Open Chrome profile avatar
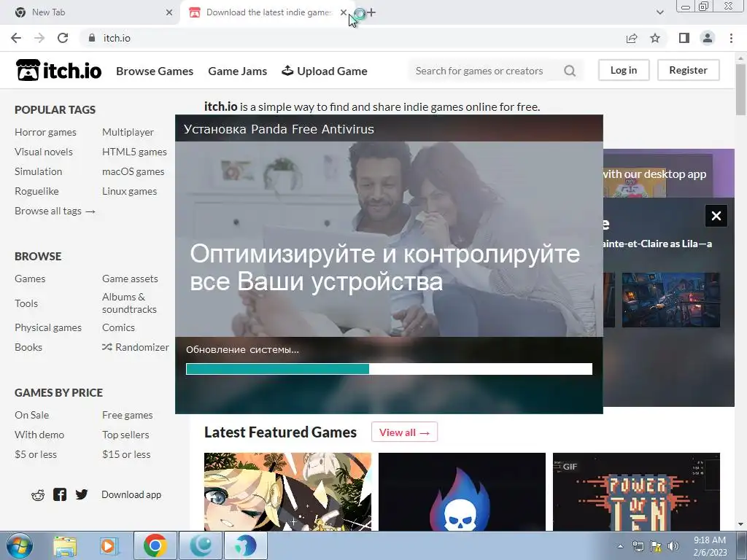Viewport: 747px width, 560px height. click(x=708, y=38)
